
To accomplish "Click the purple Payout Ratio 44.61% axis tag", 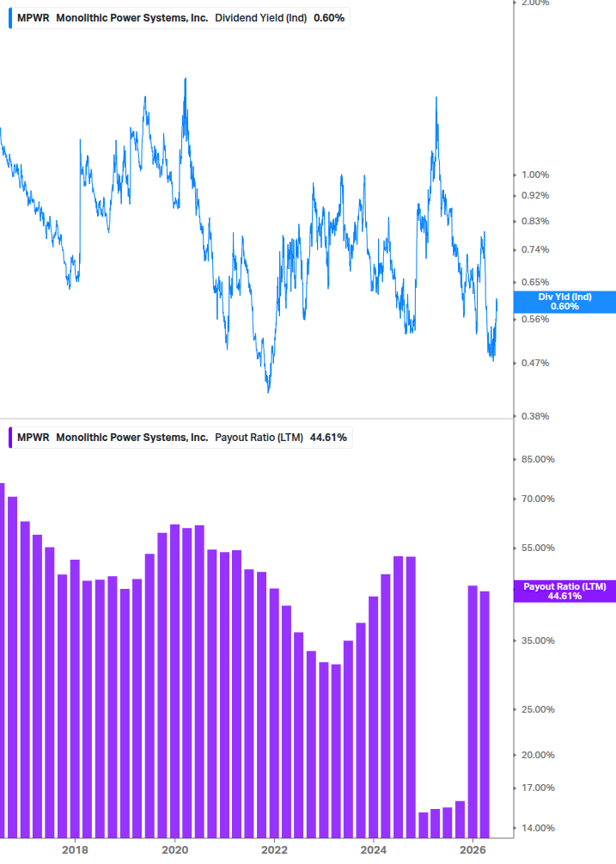I will coord(564,591).
